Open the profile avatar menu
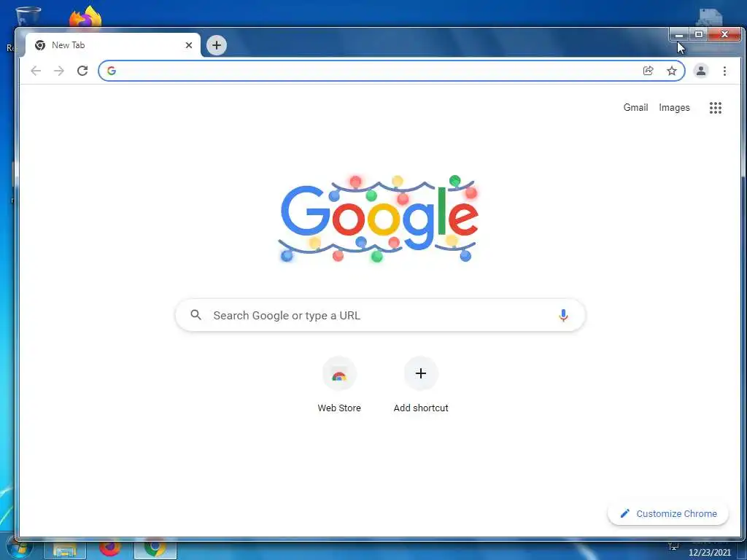Image resolution: width=747 pixels, height=560 pixels. click(701, 71)
